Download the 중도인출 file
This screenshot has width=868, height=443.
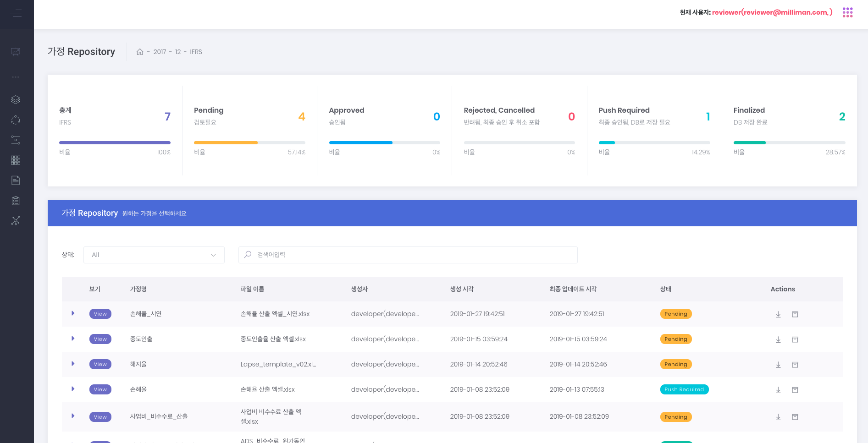[x=778, y=339]
